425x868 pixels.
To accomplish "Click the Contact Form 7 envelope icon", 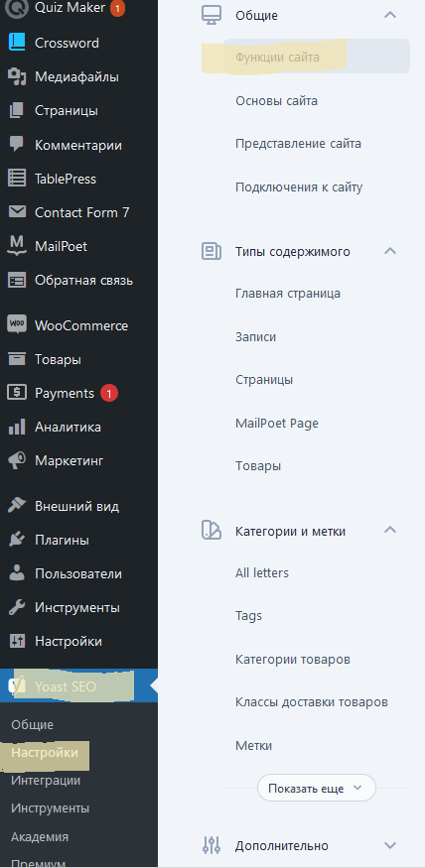I will pyautogui.click(x=17, y=212).
